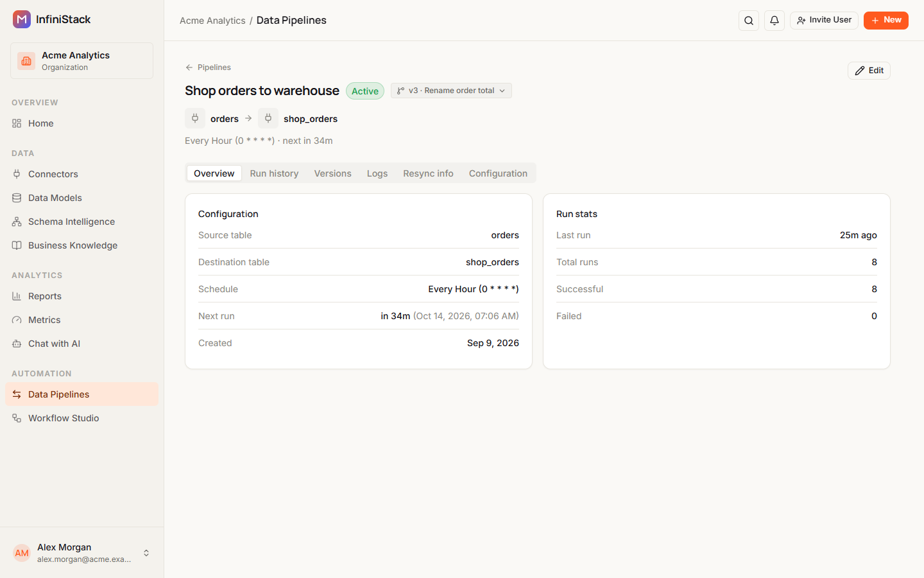Open the Logs tab

[377, 173]
